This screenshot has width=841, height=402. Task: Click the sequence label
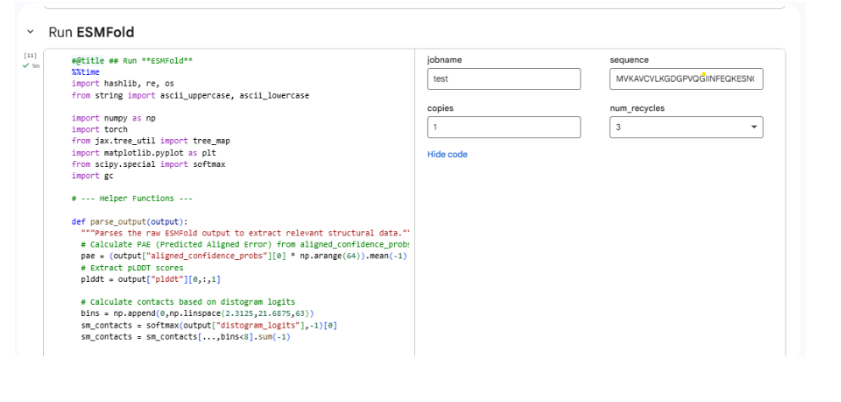[629, 60]
